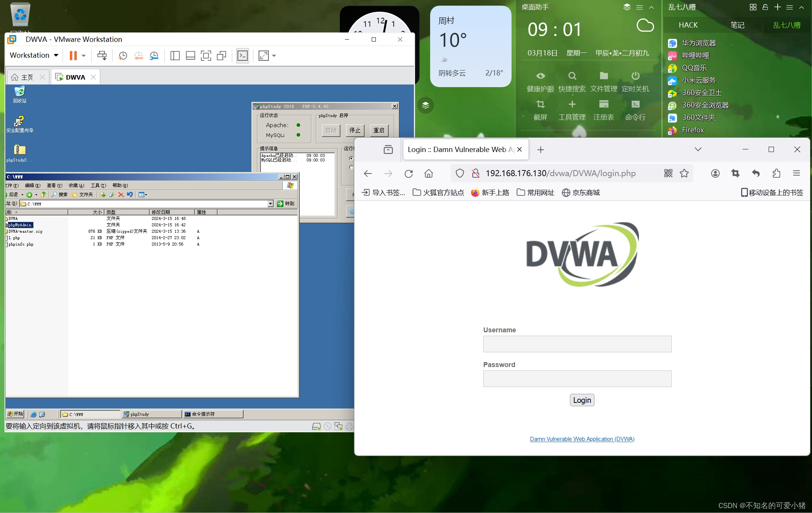Open the Firefox list all tabs chevron
The height and width of the screenshot is (513, 812).
coord(698,149)
